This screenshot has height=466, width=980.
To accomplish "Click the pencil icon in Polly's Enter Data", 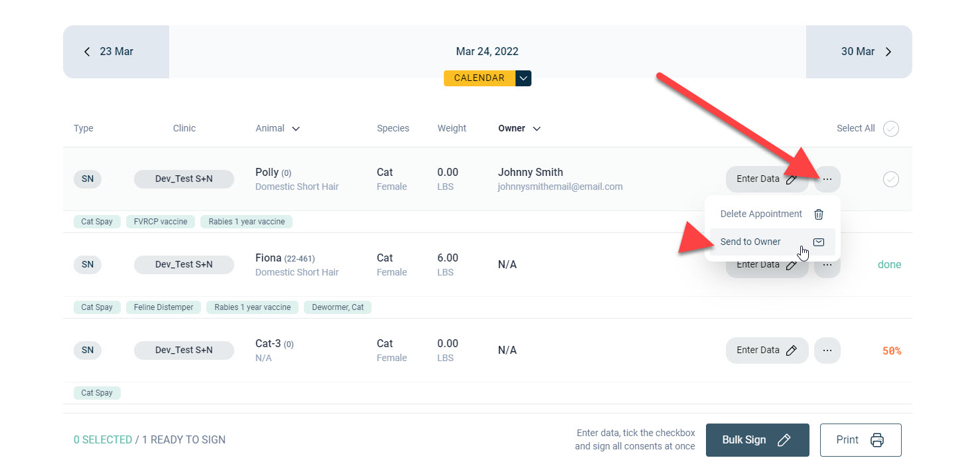I will pos(791,179).
